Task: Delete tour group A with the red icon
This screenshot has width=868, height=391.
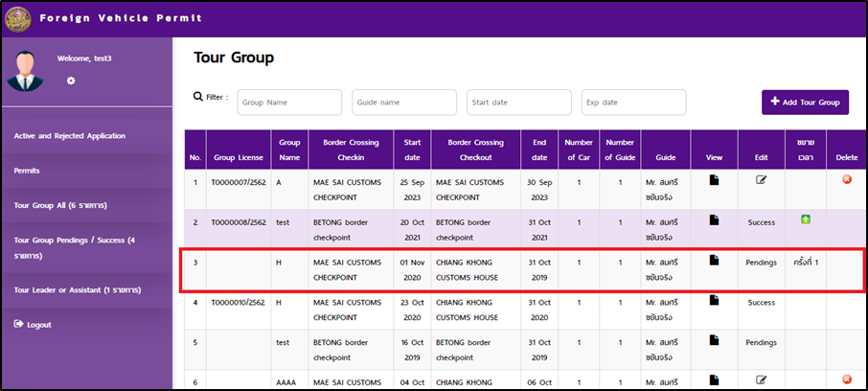Action: tap(846, 179)
